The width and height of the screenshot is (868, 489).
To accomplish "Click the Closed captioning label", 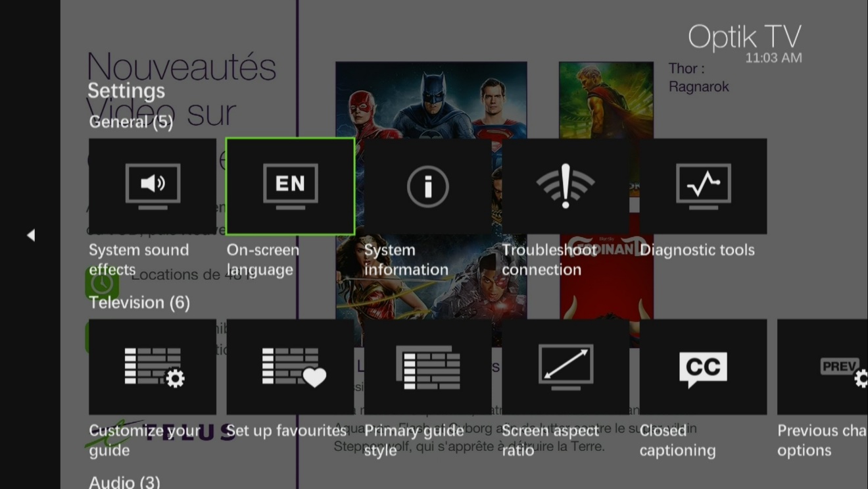I will [x=677, y=440].
